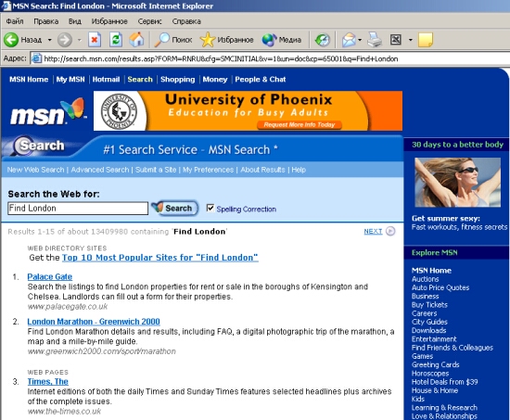510x420 pixels.
Task: Click Request More Info Today button
Action: click(300, 125)
